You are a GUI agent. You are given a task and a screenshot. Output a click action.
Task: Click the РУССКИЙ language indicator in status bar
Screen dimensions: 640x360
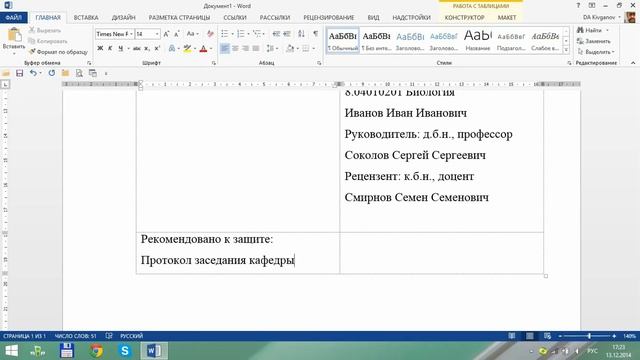coord(131,336)
